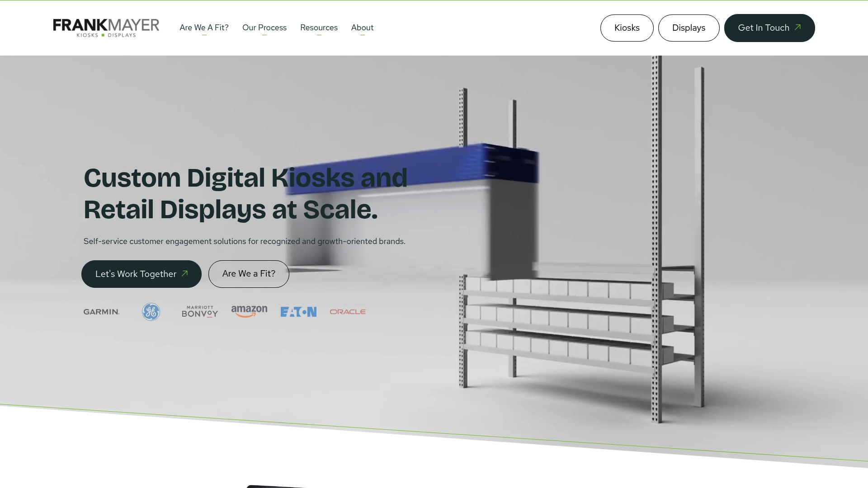The image size is (868, 488).
Task: Click the Marriott Bonvoy logo
Action: click(x=200, y=312)
